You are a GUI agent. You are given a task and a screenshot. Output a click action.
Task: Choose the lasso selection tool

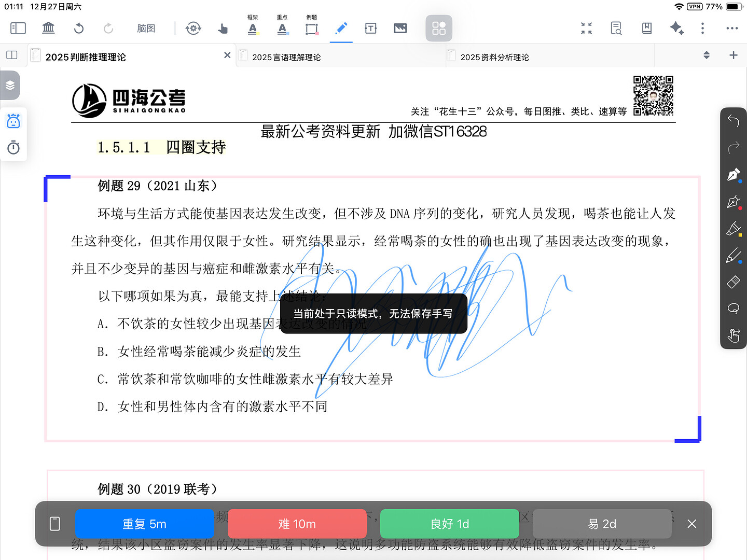click(733, 309)
